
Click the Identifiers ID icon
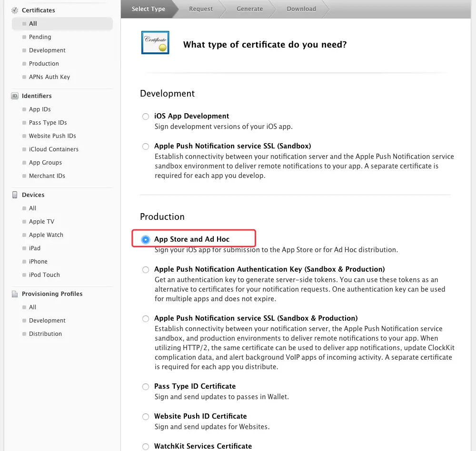pyautogui.click(x=15, y=96)
